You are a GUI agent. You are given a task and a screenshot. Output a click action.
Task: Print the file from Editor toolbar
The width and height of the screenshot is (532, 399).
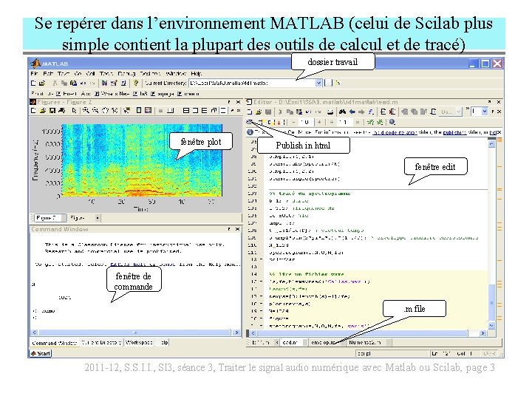click(330, 112)
